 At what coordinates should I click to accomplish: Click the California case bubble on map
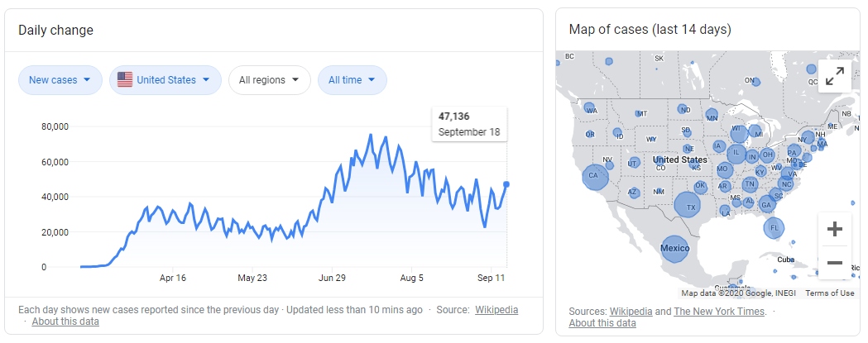coord(594,176)
